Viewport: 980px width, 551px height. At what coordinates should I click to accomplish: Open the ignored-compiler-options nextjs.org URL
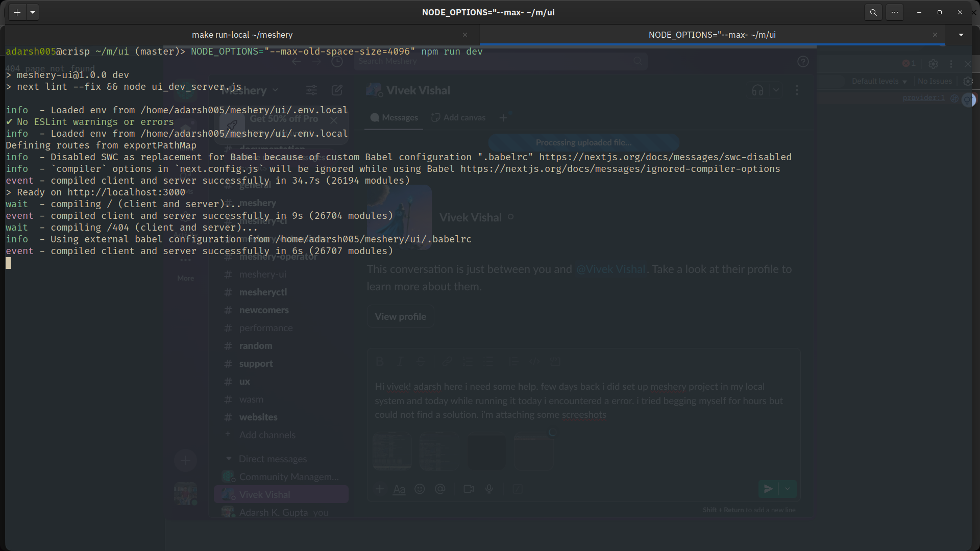(x=620, y=169)
